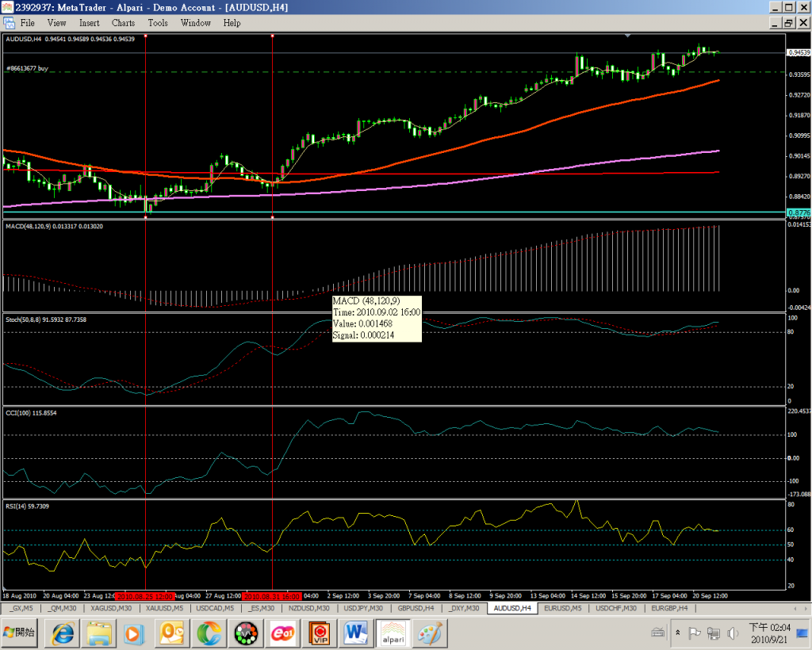Click the MACD(48,120,9) indicator label
812x650 pixels.
[54, 226]
